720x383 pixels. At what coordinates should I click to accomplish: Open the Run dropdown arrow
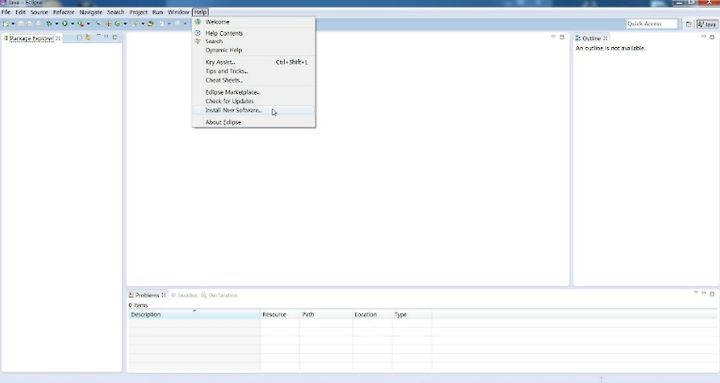tap(73, 23)
